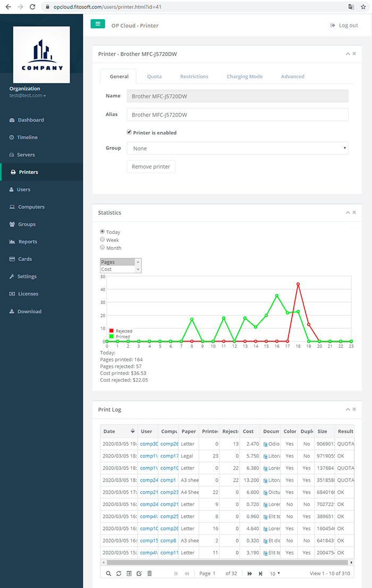Select the Week radio button
372x588 pixels.
[103, 239]
